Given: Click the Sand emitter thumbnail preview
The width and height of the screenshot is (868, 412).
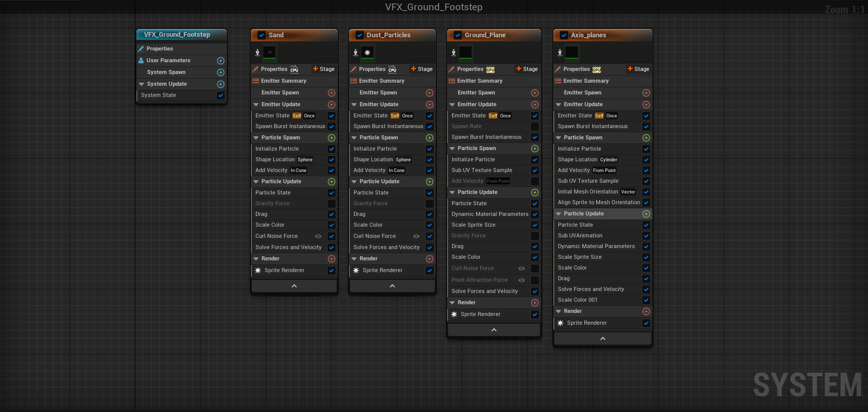Looking at the screenshot, I should click(x=270, y=52).
